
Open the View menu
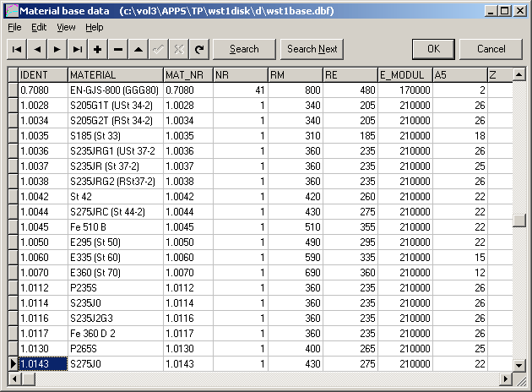(x=66, y=27)
